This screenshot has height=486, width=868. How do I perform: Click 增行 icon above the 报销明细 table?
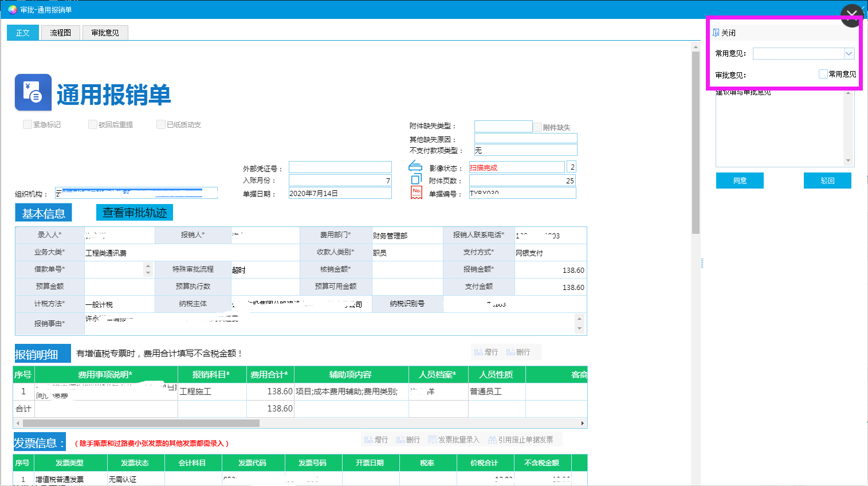point(479,352)
